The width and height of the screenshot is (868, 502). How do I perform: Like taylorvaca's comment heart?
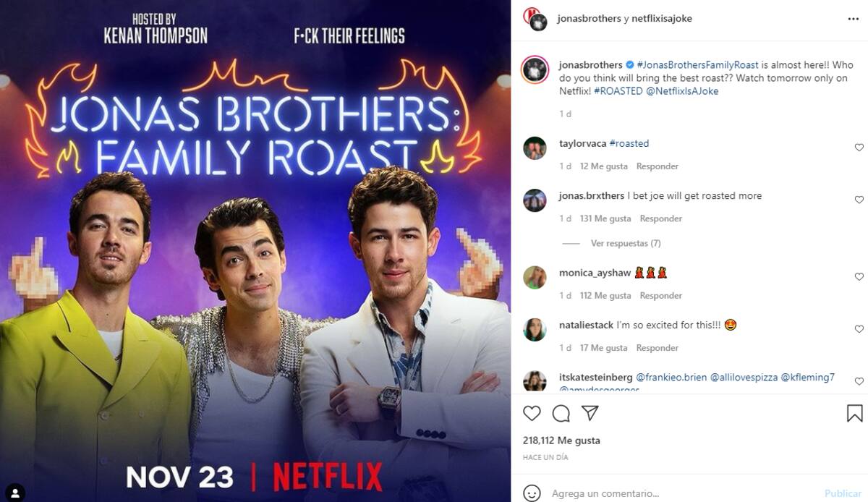[859, 148]
